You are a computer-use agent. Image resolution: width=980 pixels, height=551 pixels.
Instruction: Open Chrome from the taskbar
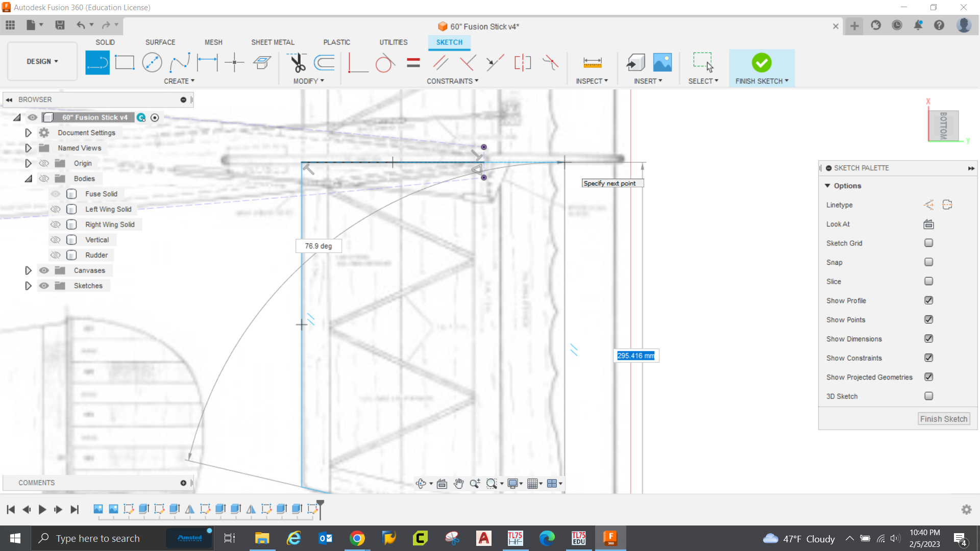357,538
